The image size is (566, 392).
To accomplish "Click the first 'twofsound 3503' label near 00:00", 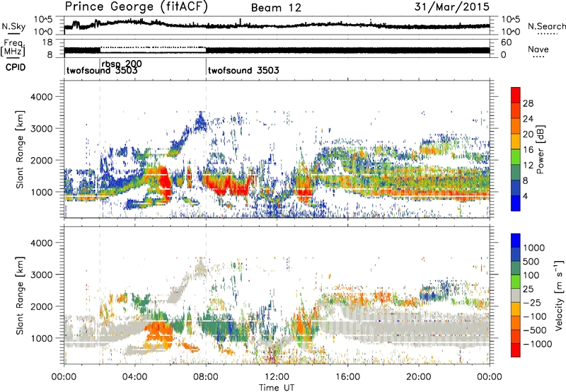I will click(x=102, y=70).
